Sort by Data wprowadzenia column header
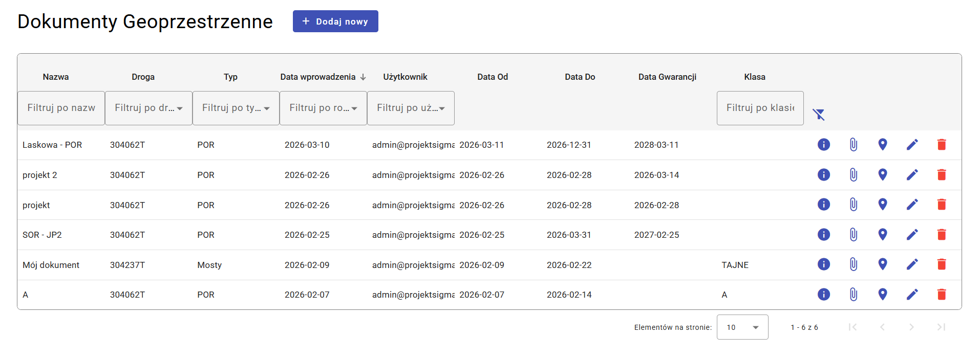The image size is (980, 358). [318, 77]
